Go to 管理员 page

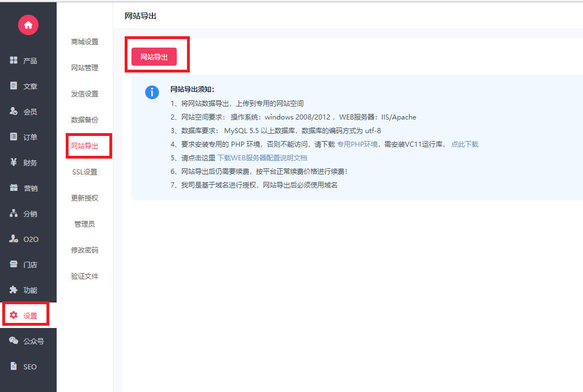[x=85, y=224]
